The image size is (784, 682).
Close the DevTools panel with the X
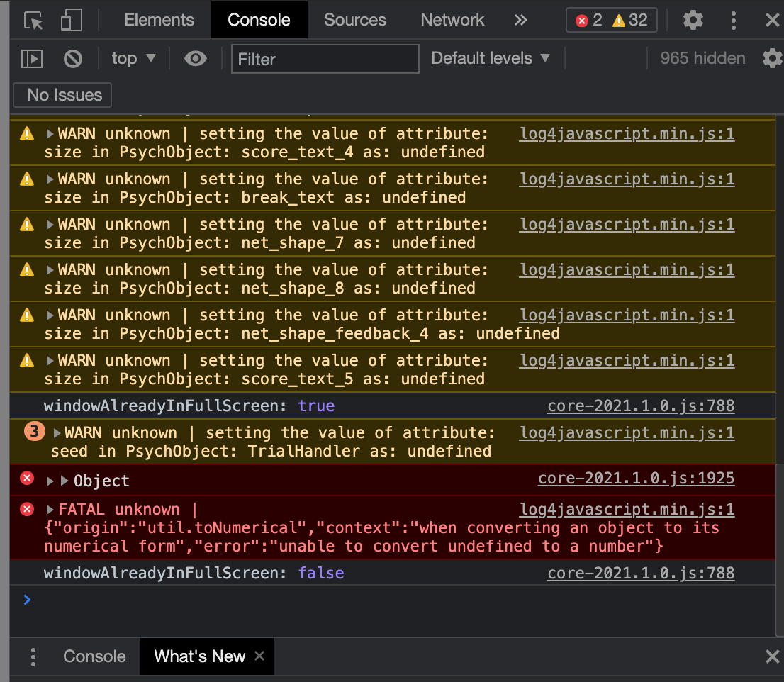773,20
